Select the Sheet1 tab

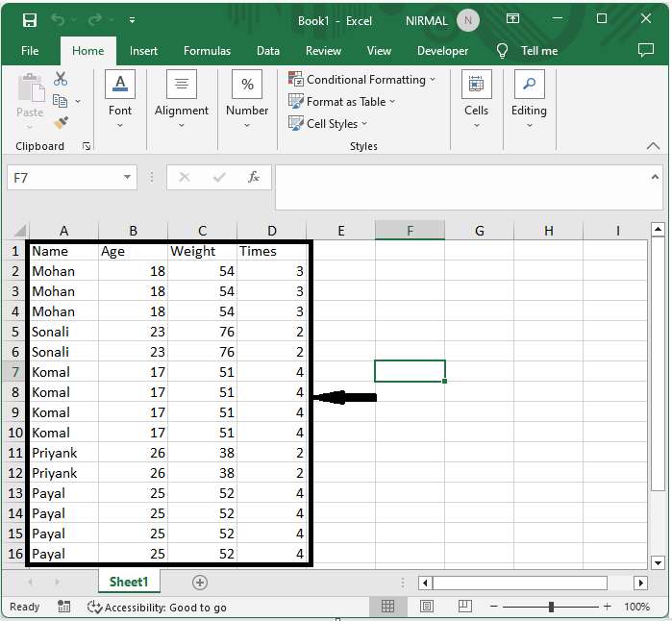tap(129, 582)
